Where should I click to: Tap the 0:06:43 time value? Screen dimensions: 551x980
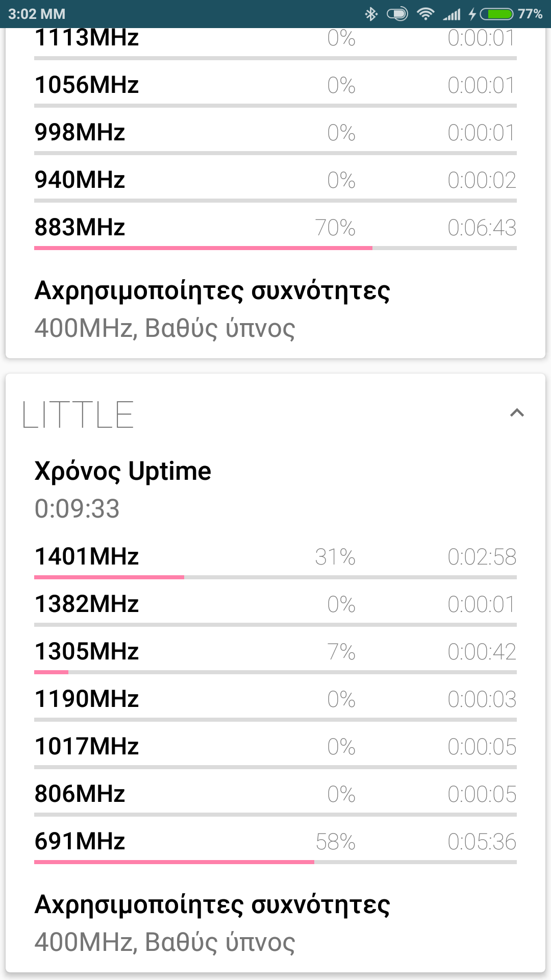pos(482,228)
